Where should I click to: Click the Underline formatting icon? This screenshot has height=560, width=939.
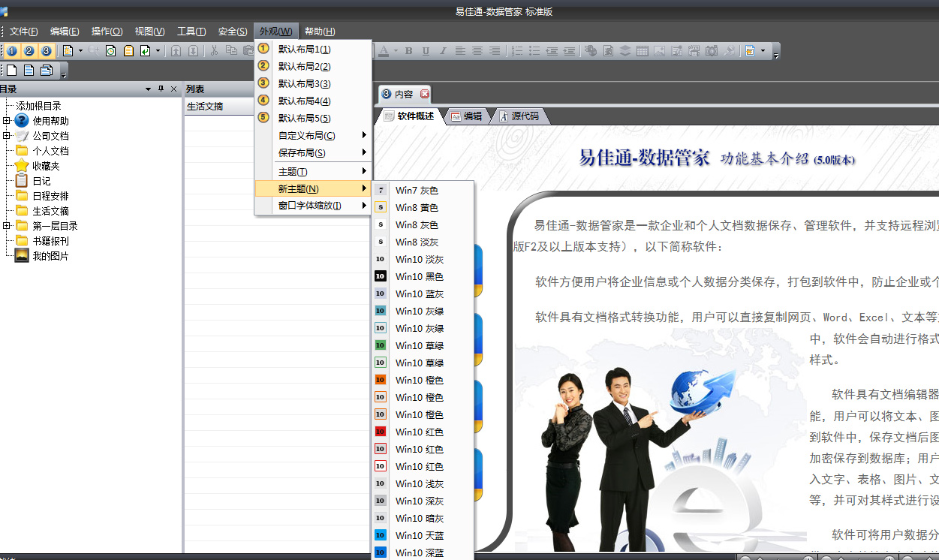pyautogui.click(x=426, y=51)
